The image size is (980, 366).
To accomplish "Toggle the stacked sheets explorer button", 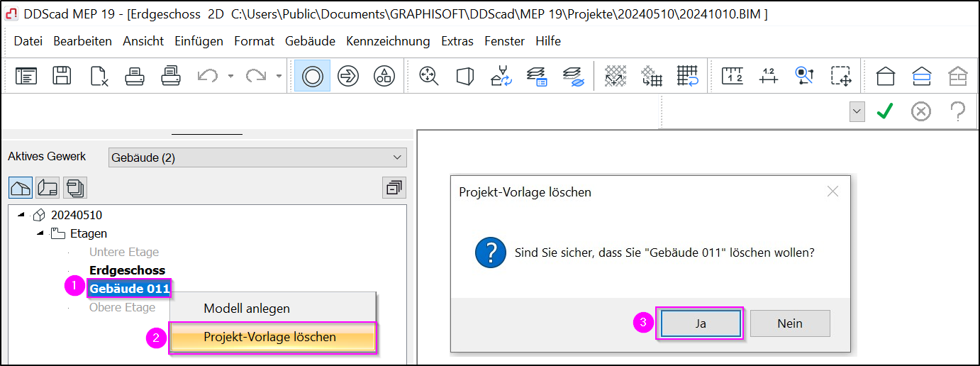I will (74, 188).
